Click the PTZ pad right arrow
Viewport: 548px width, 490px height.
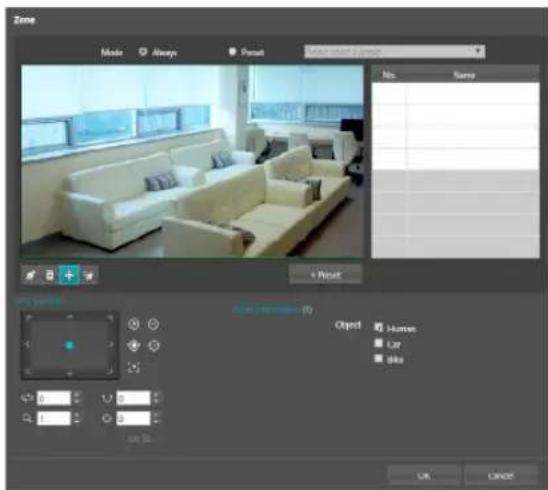click(111, 345)
